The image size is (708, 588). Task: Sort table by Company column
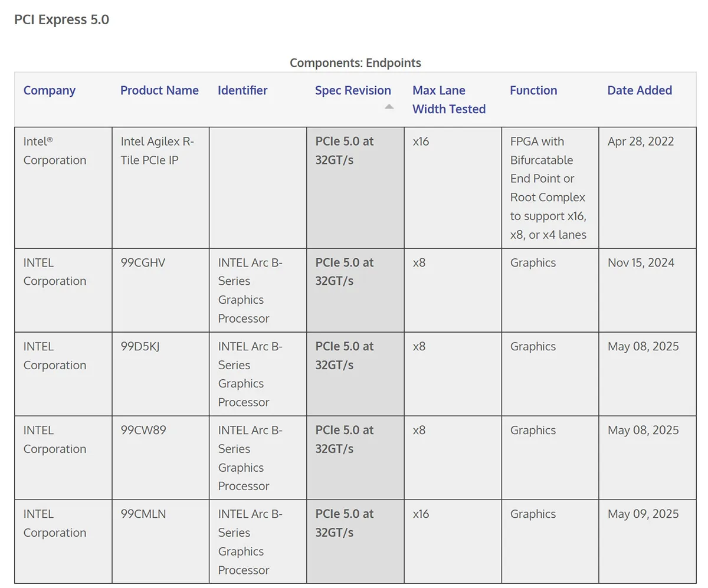coord(50,90)
